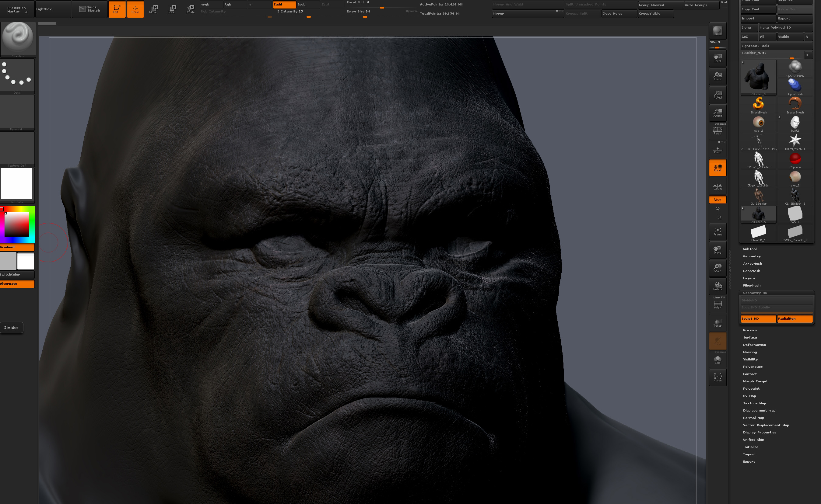The width and height of the screenshot is (821, 504).
Task: Set canvas to Actual size
Action: (x=717, y=95)
